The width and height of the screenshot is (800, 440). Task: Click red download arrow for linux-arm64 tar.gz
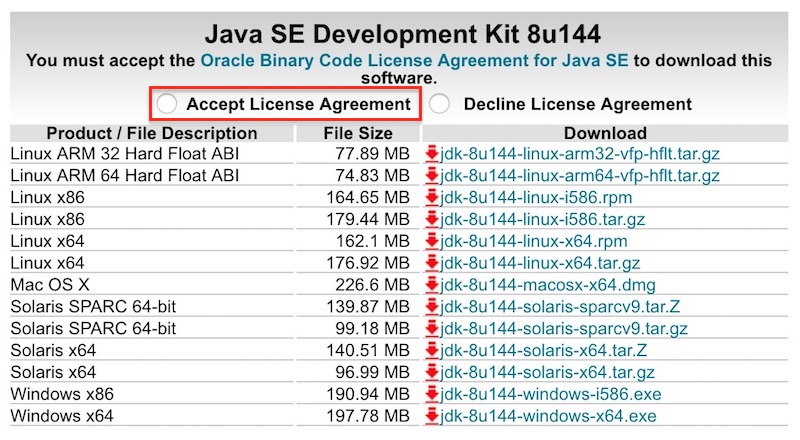click(x=432, y=176)
